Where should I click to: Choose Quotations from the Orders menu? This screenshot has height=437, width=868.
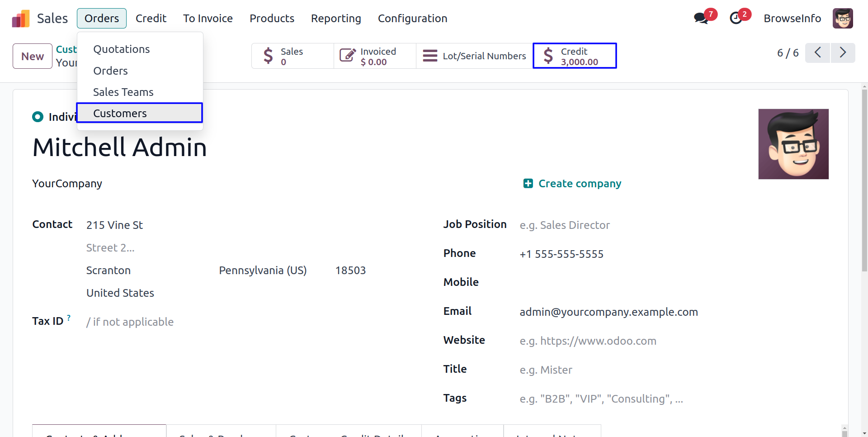tap(121, 49)
